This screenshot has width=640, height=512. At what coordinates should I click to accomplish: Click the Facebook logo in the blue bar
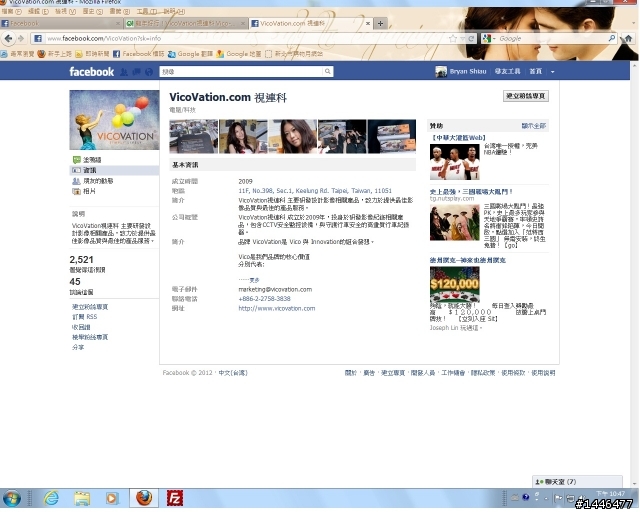click(x=91, y=71)
